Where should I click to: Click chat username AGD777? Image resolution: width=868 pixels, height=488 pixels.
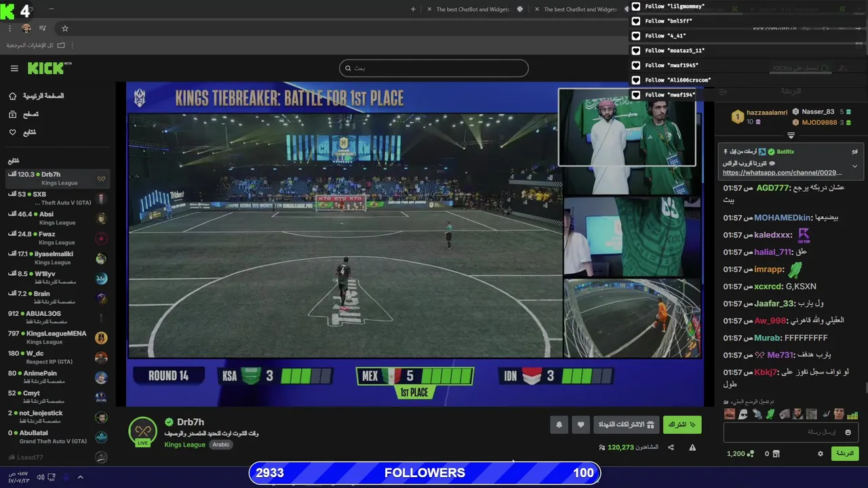(x=773, y=188)
